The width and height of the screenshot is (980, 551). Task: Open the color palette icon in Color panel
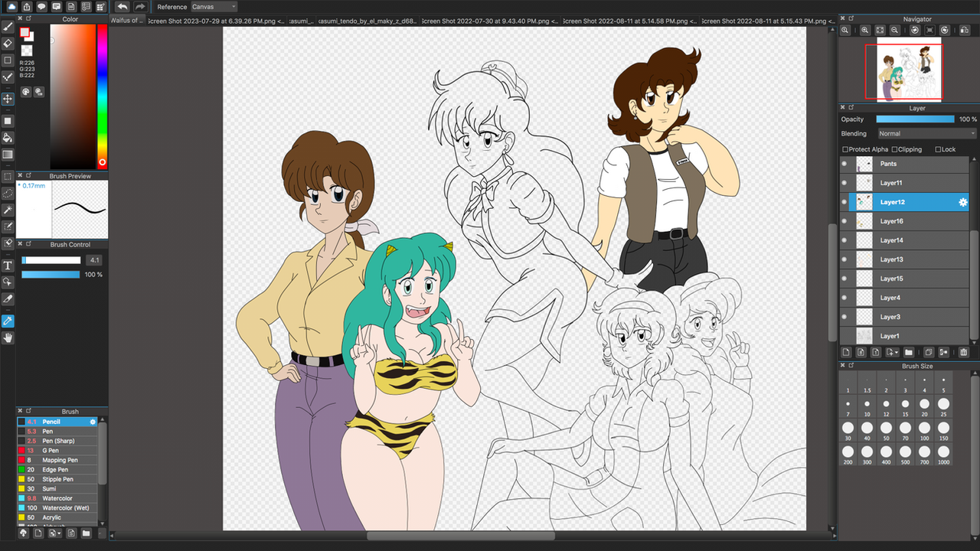(25, 92)
